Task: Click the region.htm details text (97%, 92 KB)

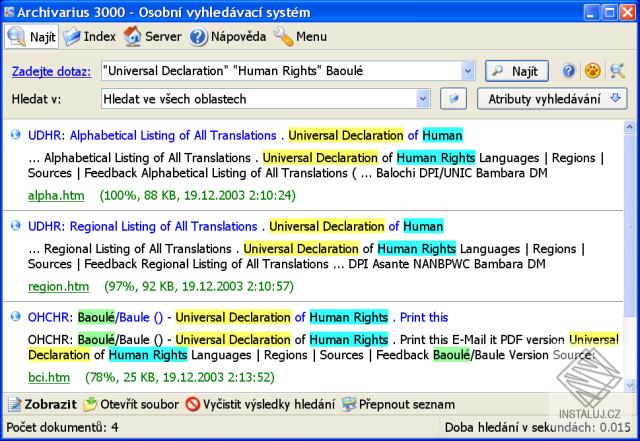Action: tap(199, 287)
